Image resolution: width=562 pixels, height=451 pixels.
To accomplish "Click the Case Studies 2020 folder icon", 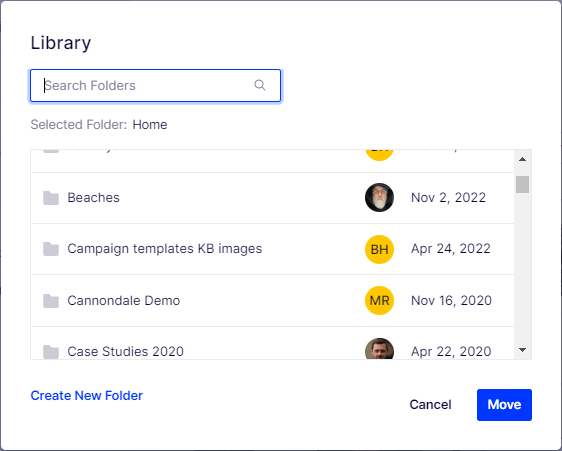I will point(51,352).
